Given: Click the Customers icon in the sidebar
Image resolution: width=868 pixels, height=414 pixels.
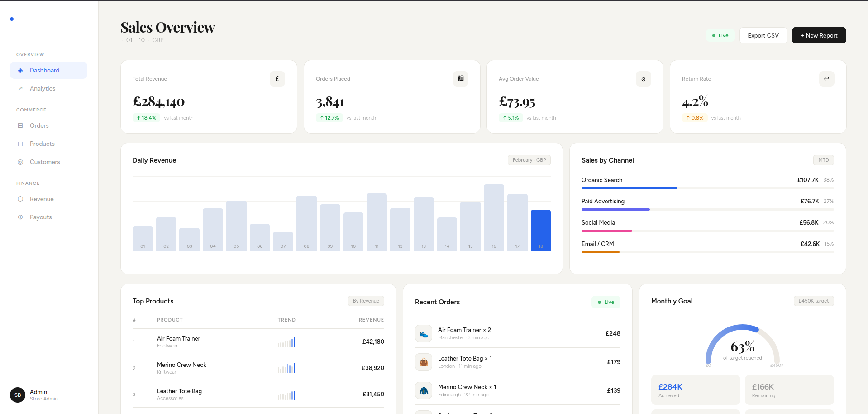Looking at the screenshot, I should tap(20, 162).
